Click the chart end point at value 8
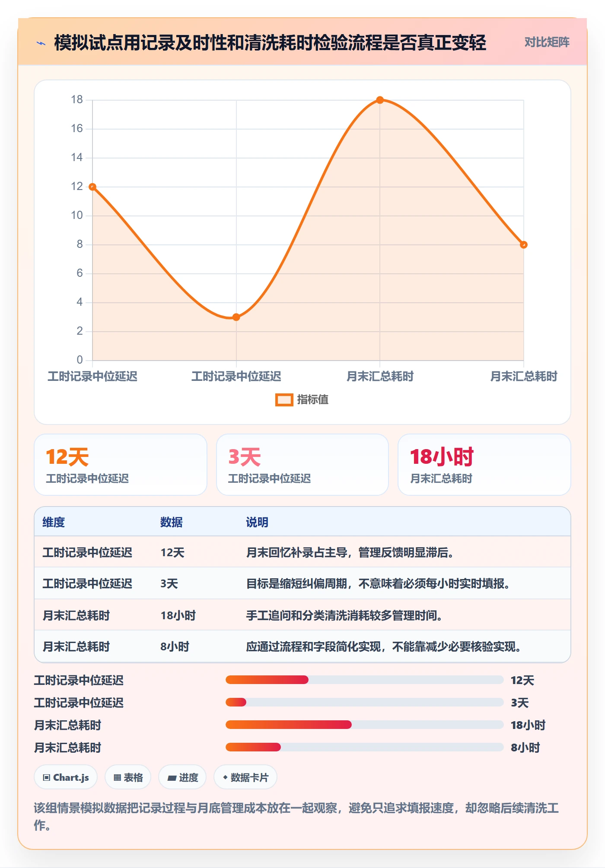 click(x=524, y=245)
